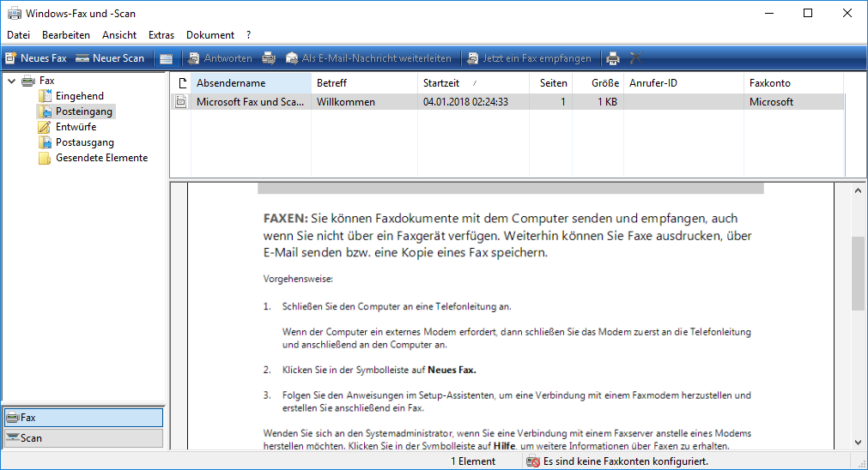Viewport: 868px width, 470px height.
Task: Sort by the Startzeit column header
Action: pyautogui.click(x=473, y=83)
